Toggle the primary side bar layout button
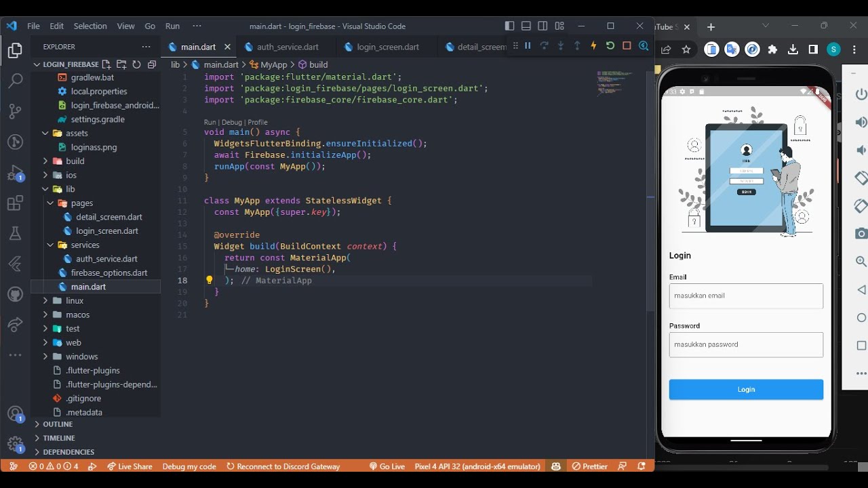Viewport: 868px width, 488px height. (510, 26)
